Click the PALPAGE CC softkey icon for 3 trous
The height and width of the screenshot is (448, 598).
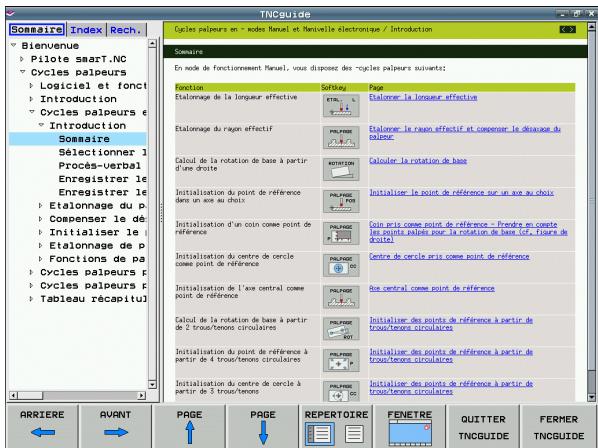(x=341, y=391)
